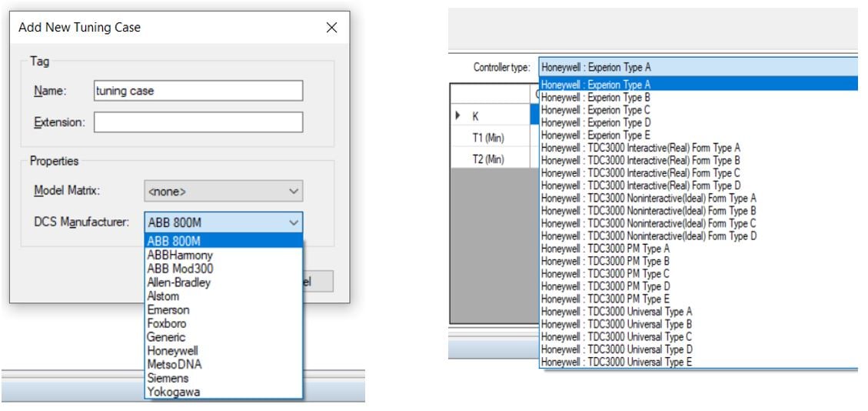Collapse the DCS Manufacturer dropdown arrow
This screenshot has width=868, height=411.
(292, 222)
